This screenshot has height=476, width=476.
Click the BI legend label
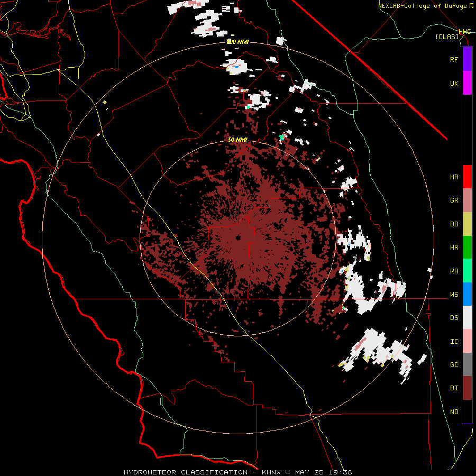(x=454, y=388)
